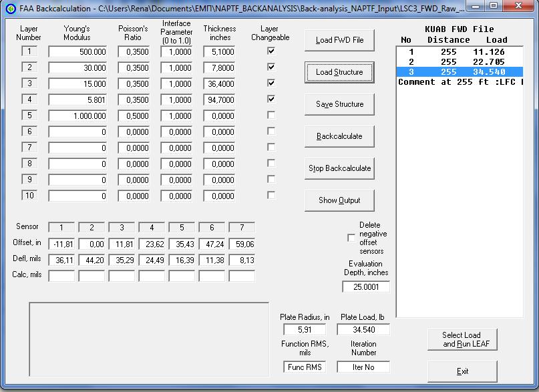Edit layer 1 Young's Modulus 500.000

click(x=77, y=52)
